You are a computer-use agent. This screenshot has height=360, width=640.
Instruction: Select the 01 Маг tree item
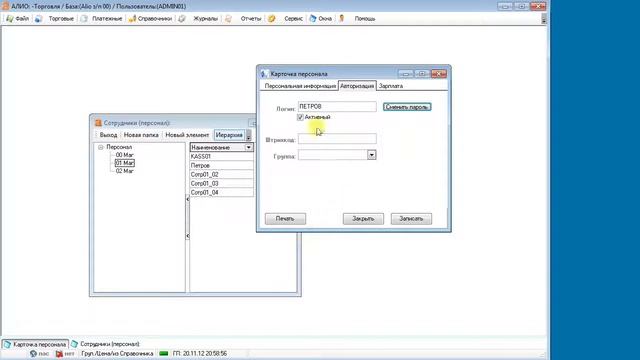coord(124,163)
